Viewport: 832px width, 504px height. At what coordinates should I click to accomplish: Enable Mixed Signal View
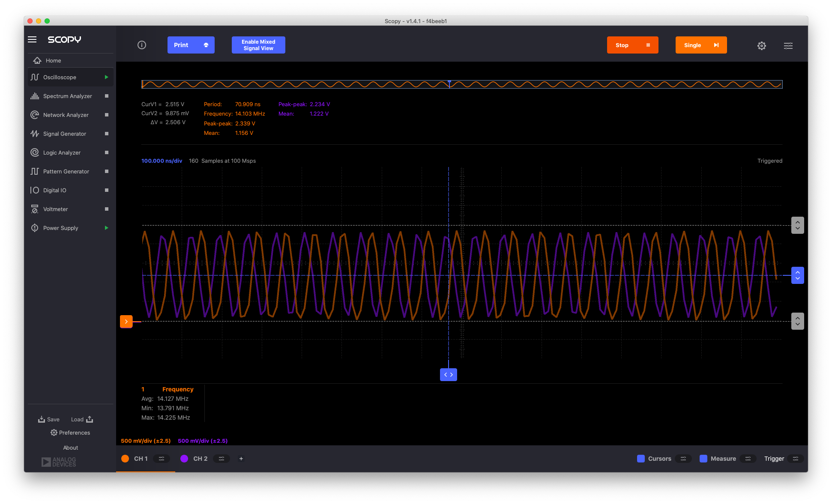(258, 45)
